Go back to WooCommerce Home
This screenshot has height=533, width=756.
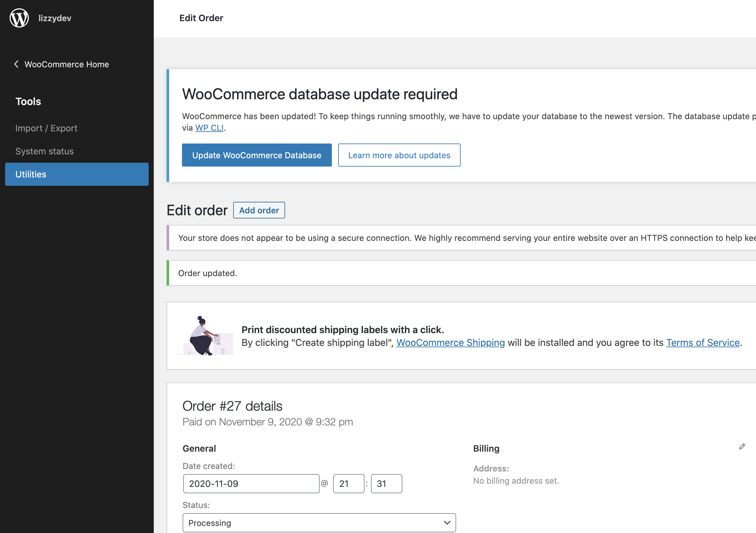[67, 64]
